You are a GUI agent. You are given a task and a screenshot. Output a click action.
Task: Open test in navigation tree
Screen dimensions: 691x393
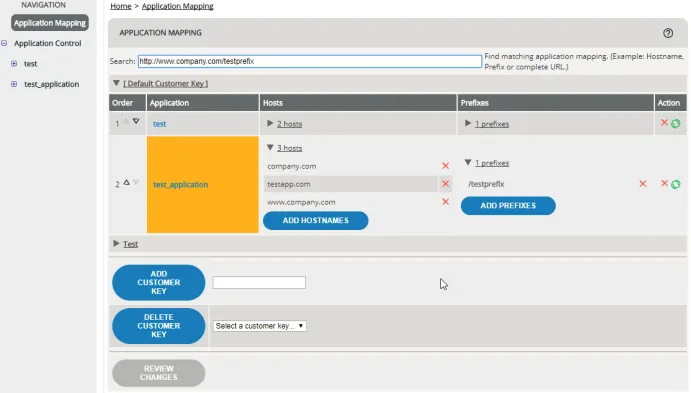(x=30, y=64)
